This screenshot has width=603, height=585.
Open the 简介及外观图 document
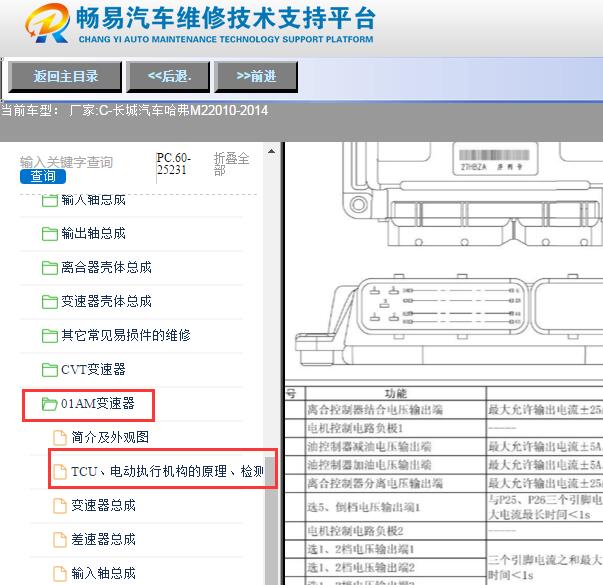[110, 437]
